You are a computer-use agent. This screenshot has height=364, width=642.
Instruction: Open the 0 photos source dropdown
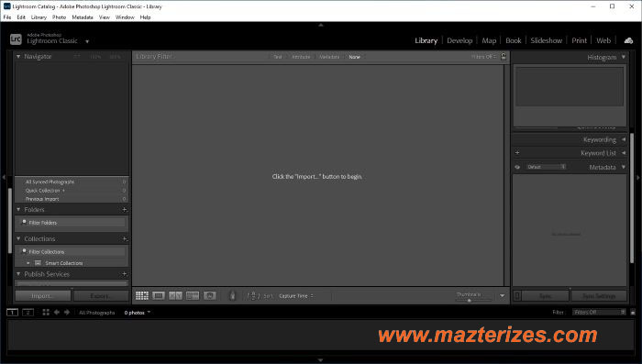pyautogui.click(x=138, y=313)
